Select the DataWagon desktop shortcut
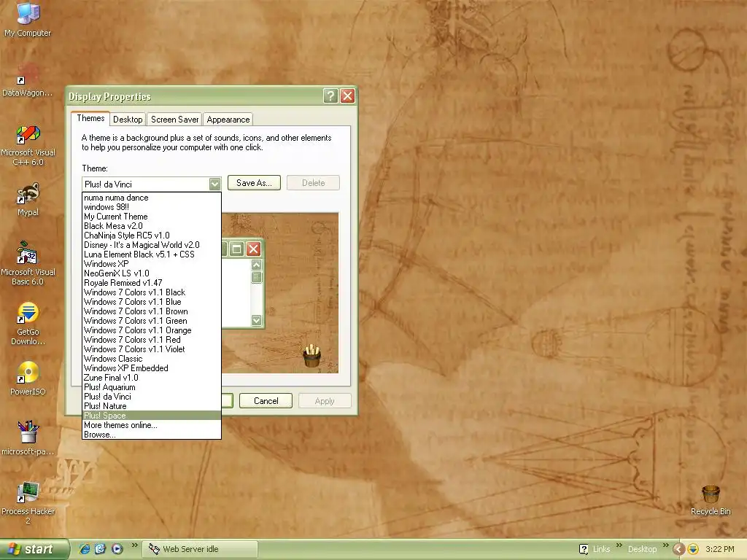This screenshot has height=560, width=747. [28, 80]
